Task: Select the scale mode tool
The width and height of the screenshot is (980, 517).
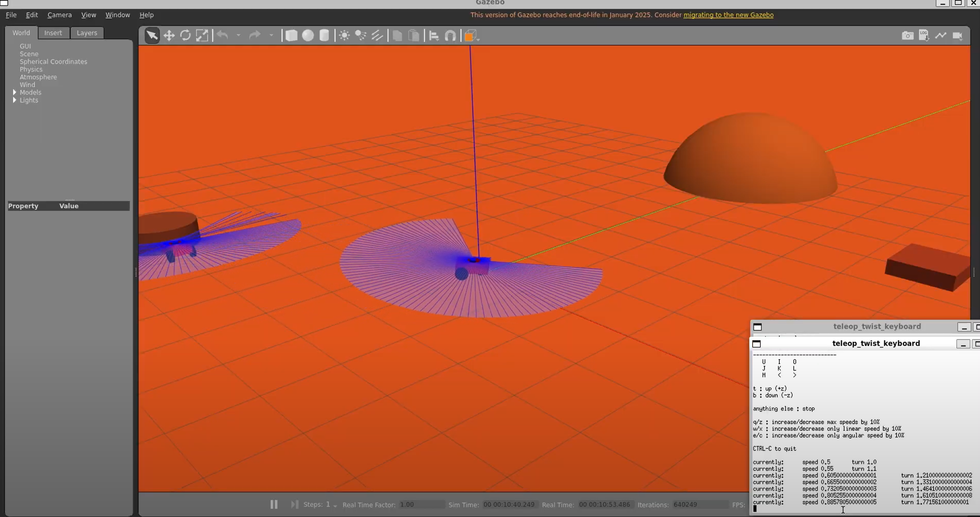Action: (202, 36)
